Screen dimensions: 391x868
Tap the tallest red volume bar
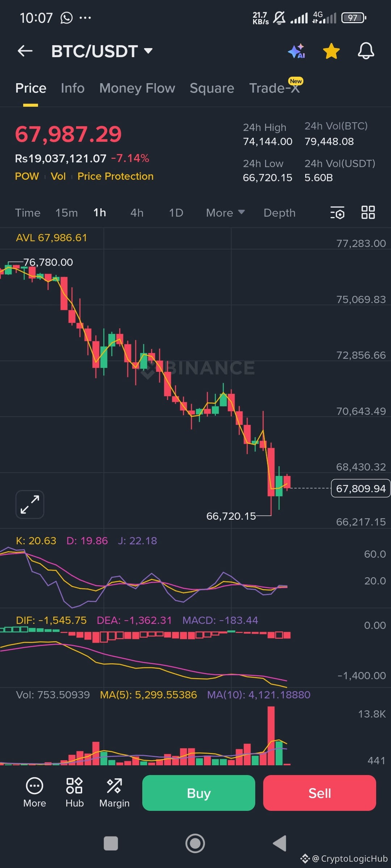tap(271, 736)
